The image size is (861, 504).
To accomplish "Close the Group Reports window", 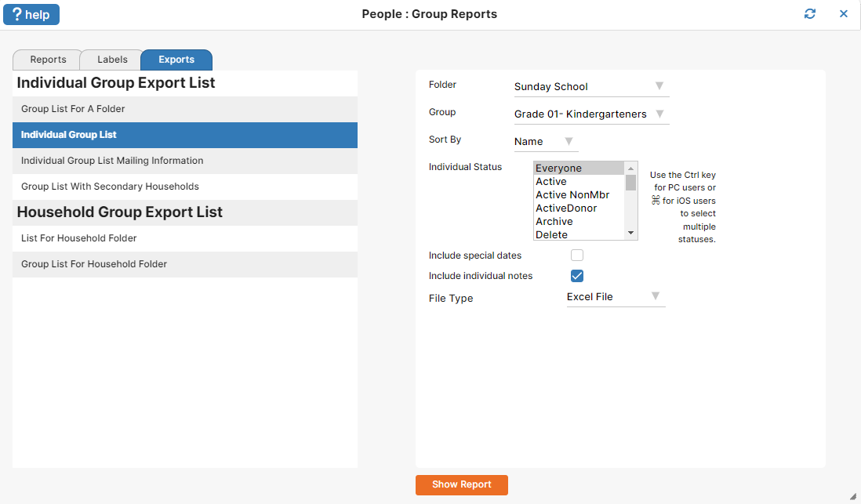I will [x=844, y=14].
